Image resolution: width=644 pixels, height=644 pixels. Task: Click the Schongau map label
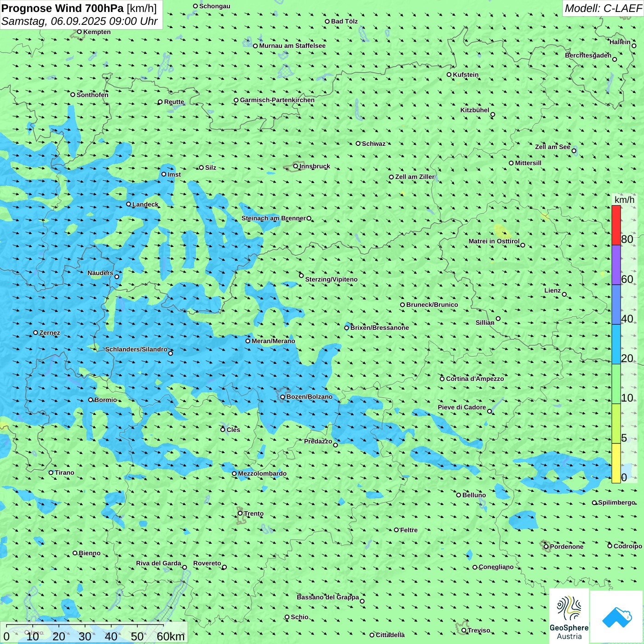(214, 6)
